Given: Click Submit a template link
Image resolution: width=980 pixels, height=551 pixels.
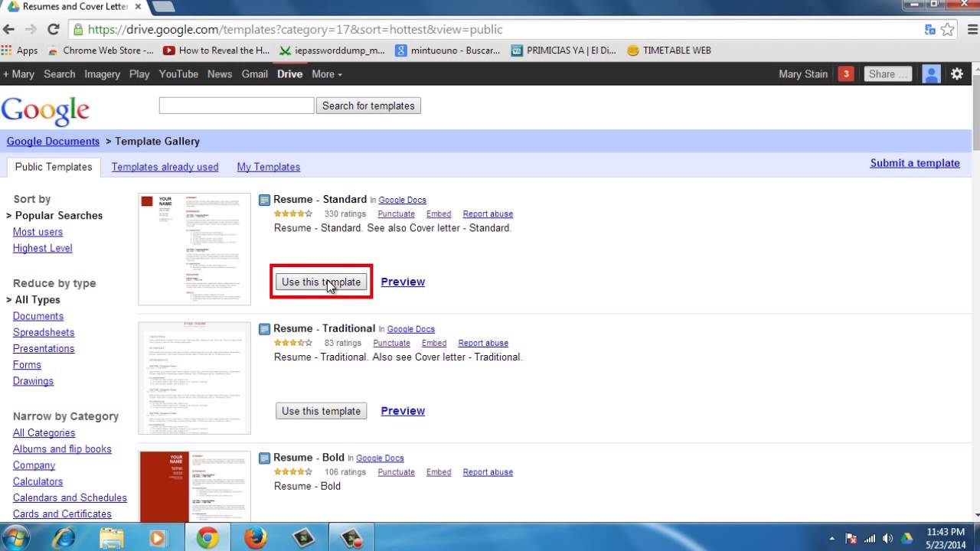Looking at the screenshot, I should 915,163.
